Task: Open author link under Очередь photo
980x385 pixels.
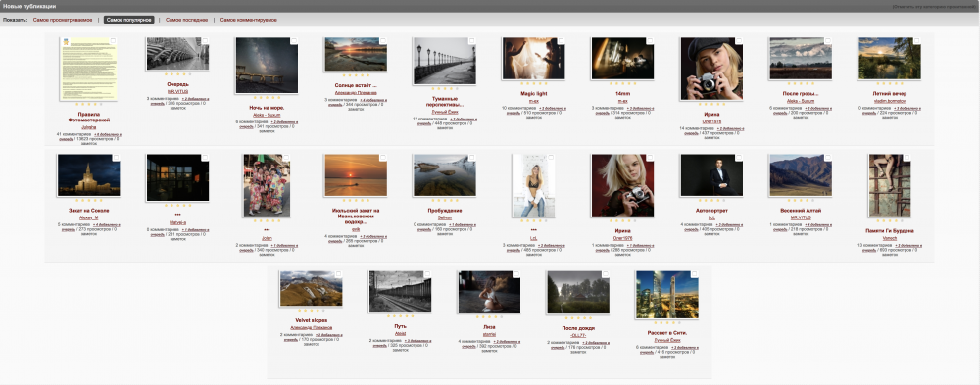Action: tap(177, 91)
